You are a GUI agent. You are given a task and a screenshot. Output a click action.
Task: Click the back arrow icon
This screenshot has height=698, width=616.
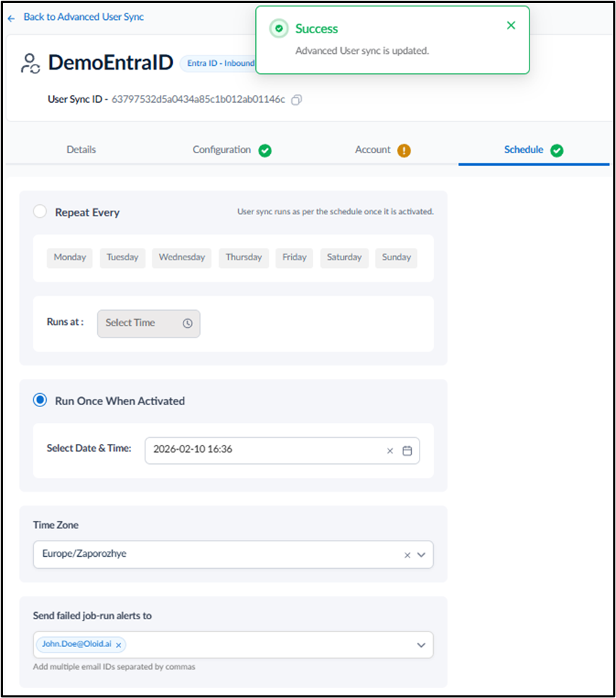[x=11, y=18]
